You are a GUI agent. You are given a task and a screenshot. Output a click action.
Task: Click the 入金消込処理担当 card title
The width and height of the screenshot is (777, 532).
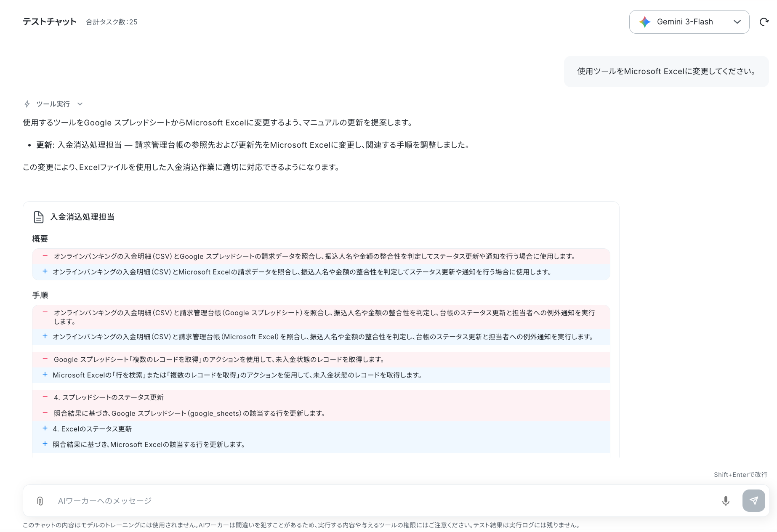[x=82, y=217]
